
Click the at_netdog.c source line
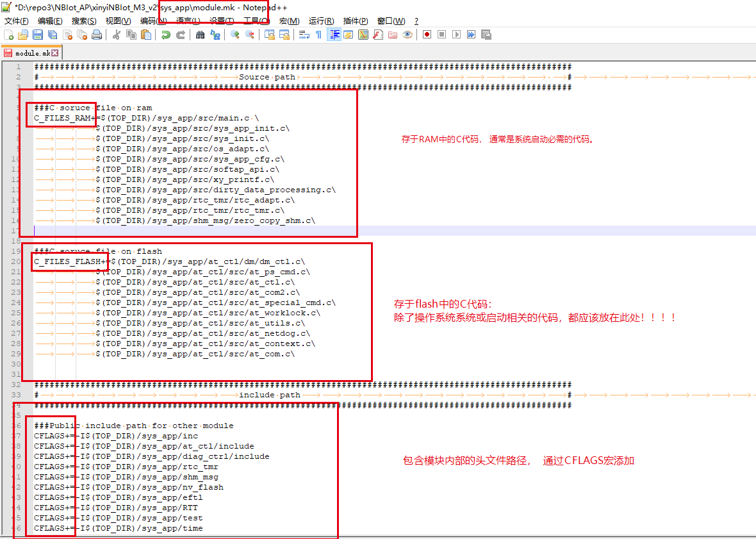(x=202, y=334)
